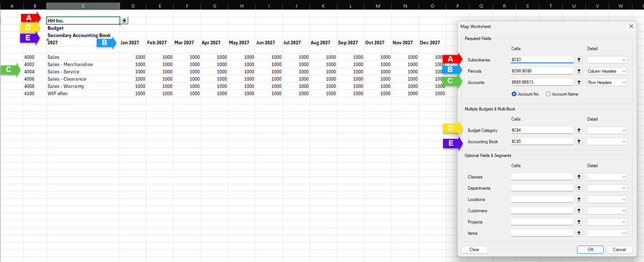
Task: Click the range selector icon for Subsidiaries
Action: (x=579, y=60)
